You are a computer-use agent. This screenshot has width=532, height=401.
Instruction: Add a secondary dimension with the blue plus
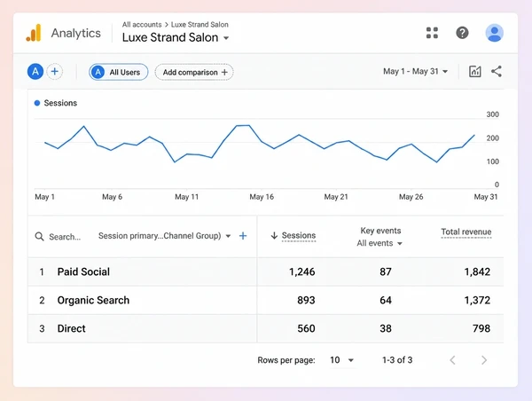click(x=243, y=236)
